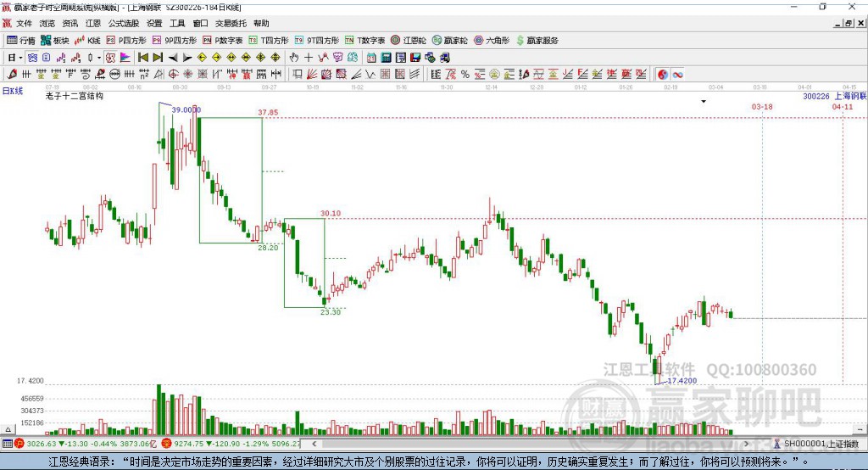Select the spiral drawing tool
868x470 pixels.
point(86,75)
